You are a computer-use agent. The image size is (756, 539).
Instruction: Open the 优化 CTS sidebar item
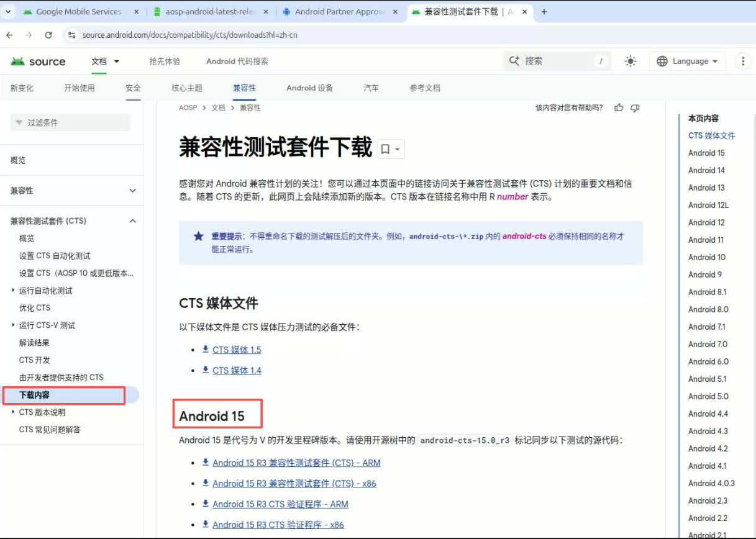(x=35, y=308)
